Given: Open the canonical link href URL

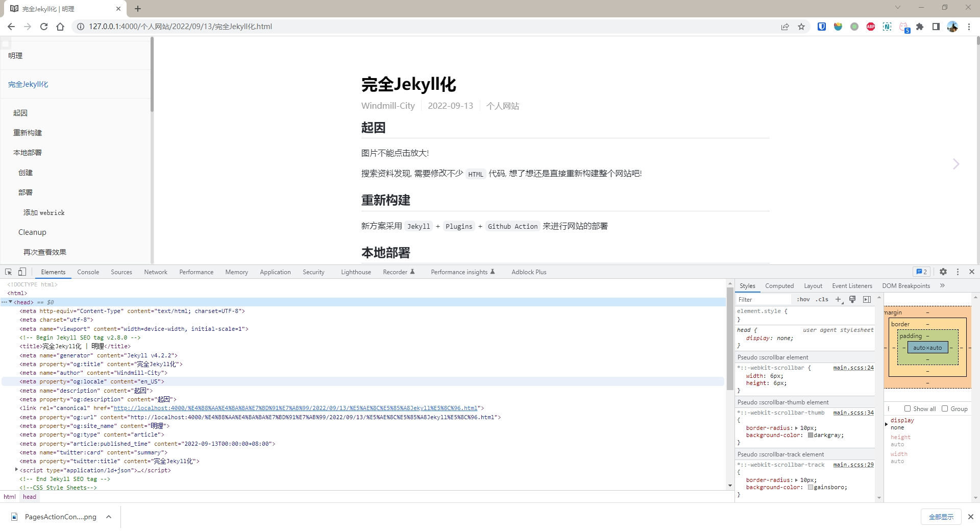Looking at the screenshot, I should (296, 408).
